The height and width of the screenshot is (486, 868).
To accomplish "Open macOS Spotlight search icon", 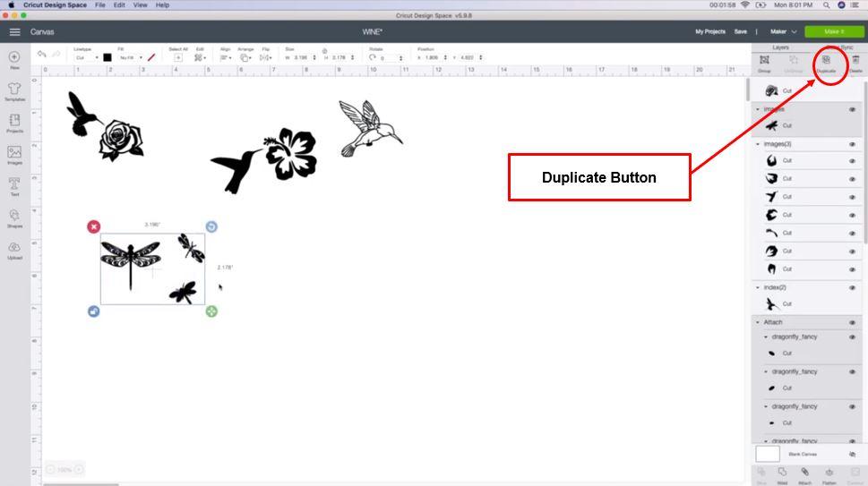I will point(826,5).
